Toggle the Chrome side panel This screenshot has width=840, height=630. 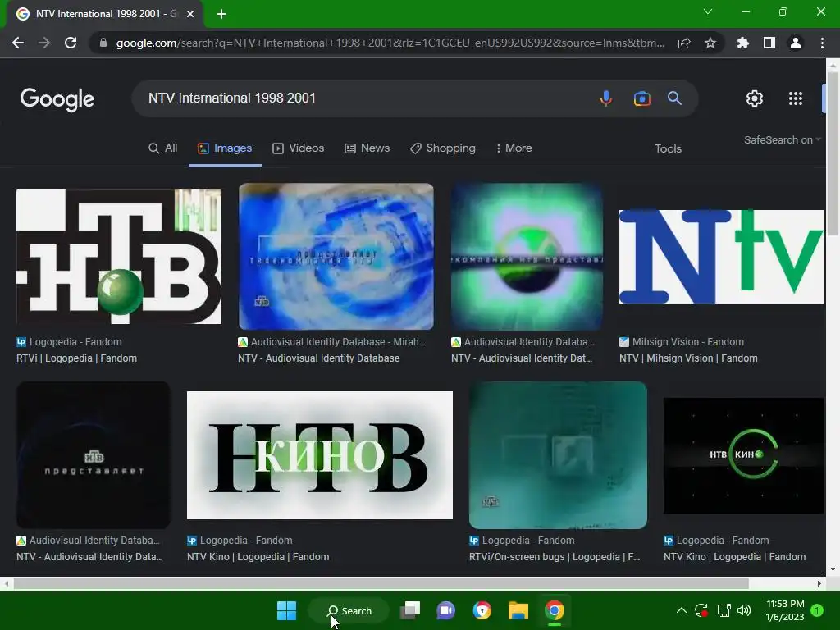click(769, 43)
